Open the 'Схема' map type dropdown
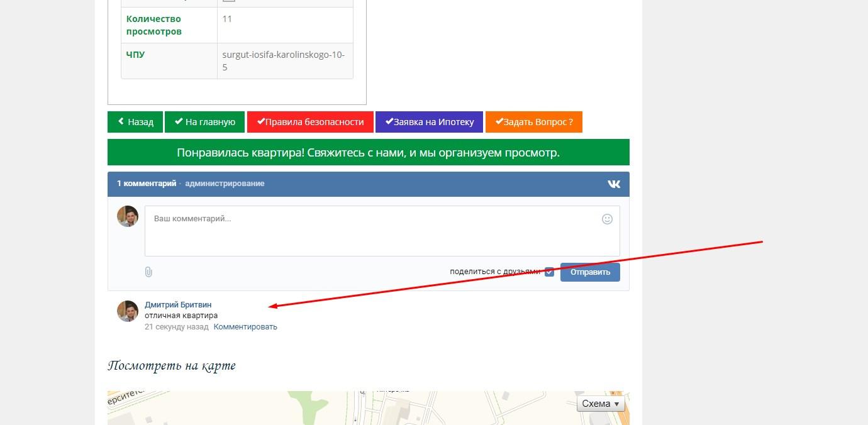Screen dimensions: 868x425 pos(600,404)
